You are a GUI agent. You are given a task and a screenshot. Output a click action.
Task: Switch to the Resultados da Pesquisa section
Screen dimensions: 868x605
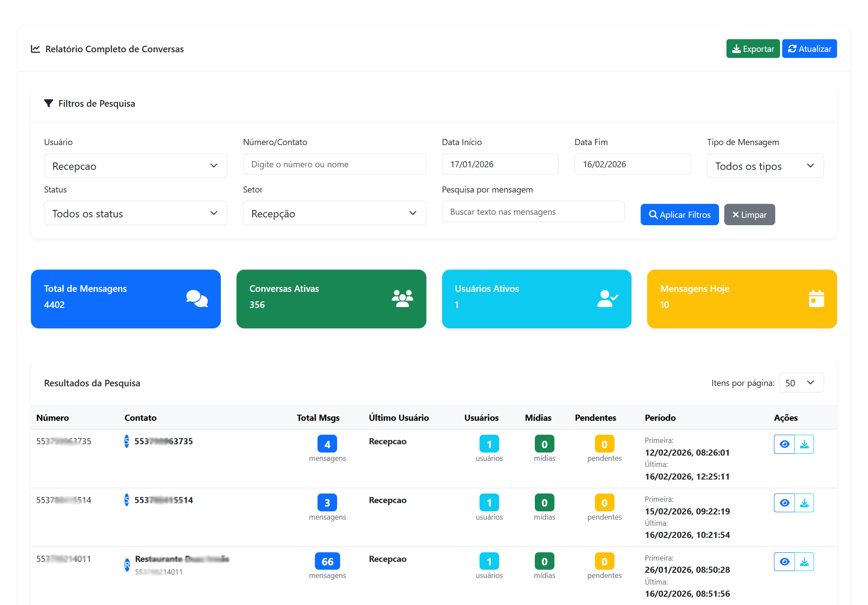tap(91, 383)
